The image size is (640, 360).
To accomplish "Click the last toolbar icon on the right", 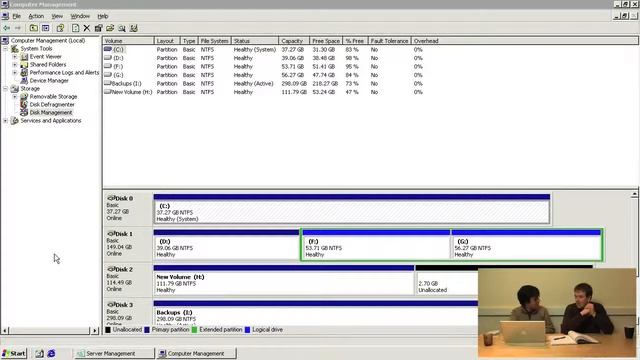I will coord(133,28).
